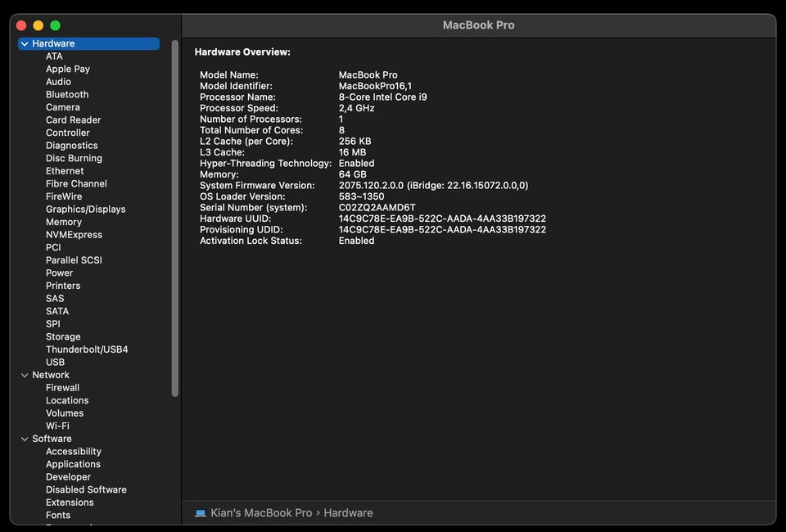Click Hardware in the bottom path bar
This screenshot has width=786, height=532.
(348, 513)
